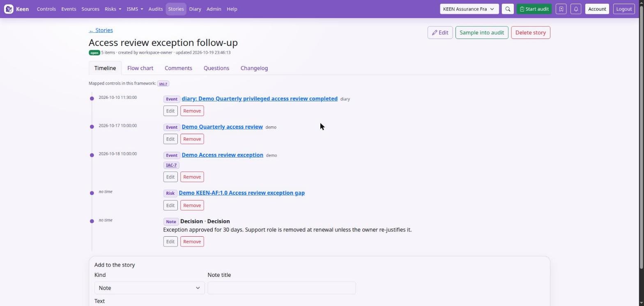Click the Note title input field
Screen dimensions: 644x306
tap(282, 288)
